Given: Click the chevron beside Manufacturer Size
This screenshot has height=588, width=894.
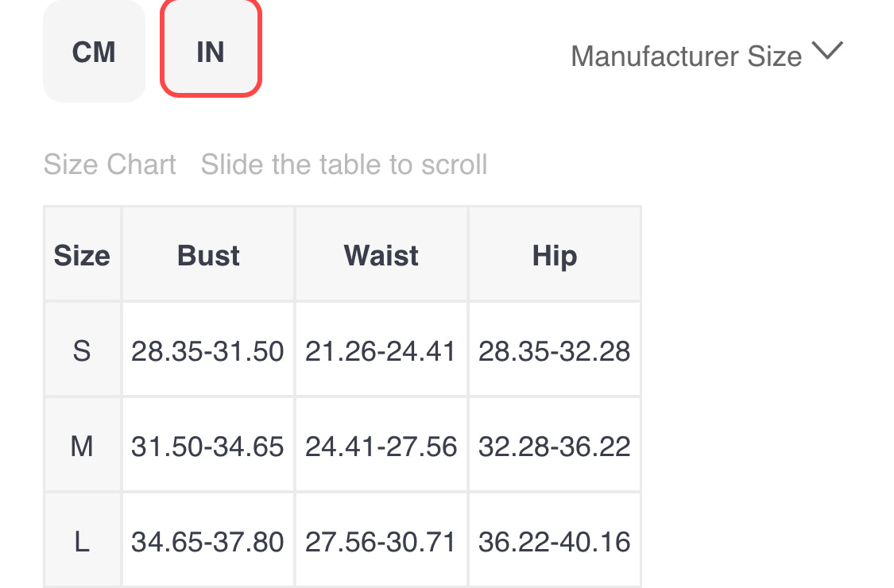Looking at the screenshot, I should coord(827,50).
